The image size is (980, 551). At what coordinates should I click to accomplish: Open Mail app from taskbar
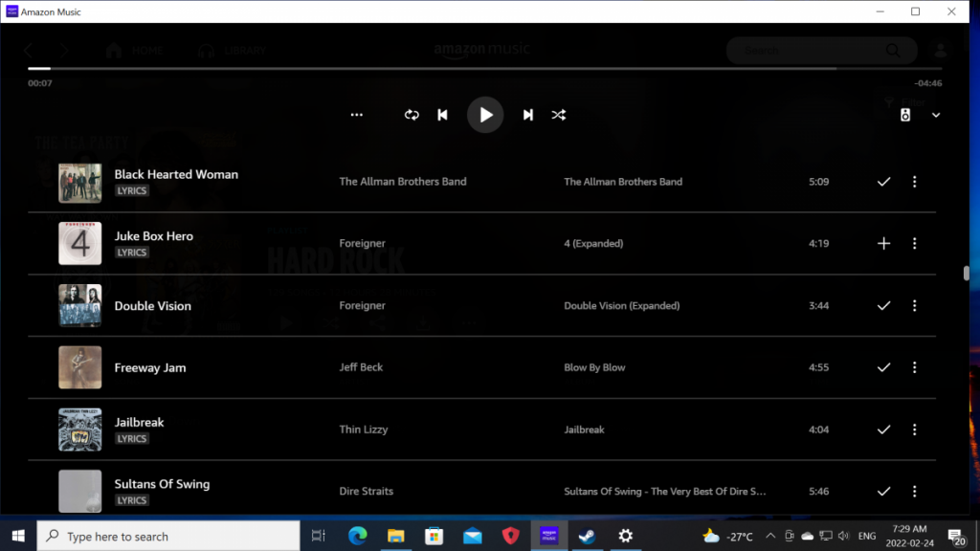(x=473, y=536)
